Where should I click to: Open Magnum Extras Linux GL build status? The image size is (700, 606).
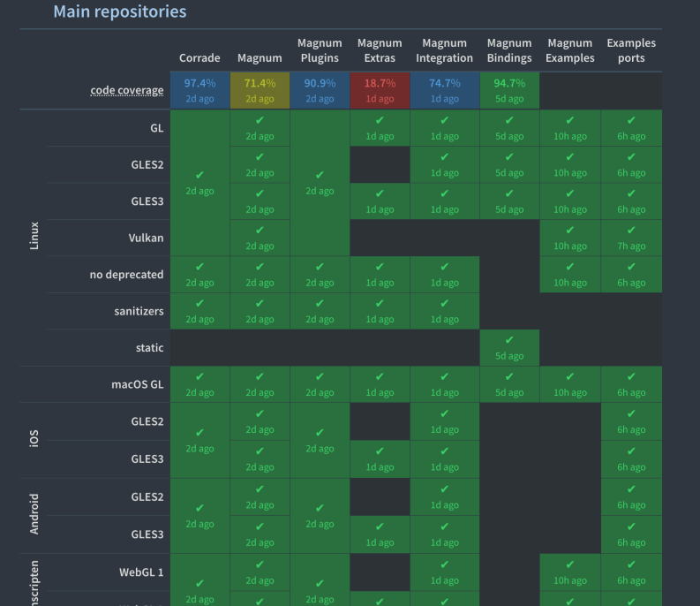pos(380,128)
